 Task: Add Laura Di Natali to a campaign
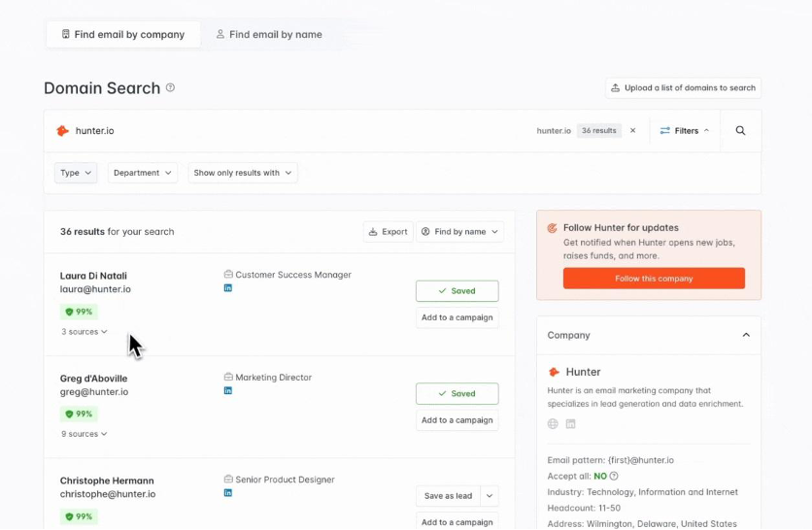(x=457, y=317)
